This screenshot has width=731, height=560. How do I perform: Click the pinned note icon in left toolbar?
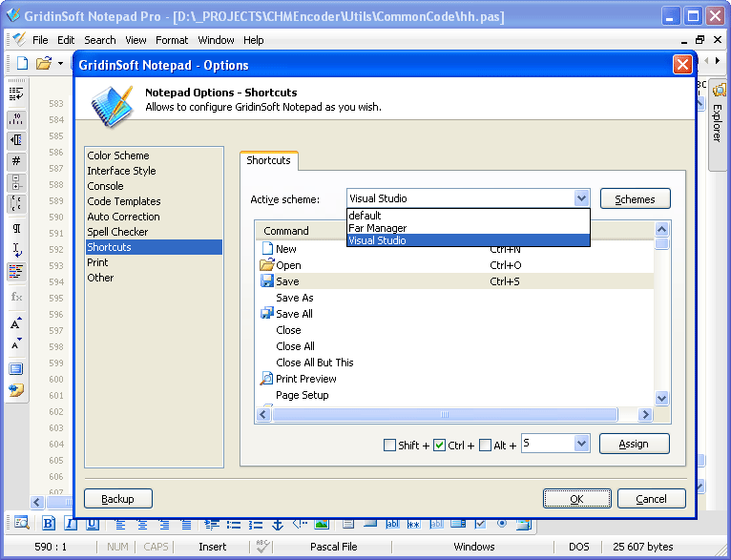pyautogui.click(x=16, y=390)
